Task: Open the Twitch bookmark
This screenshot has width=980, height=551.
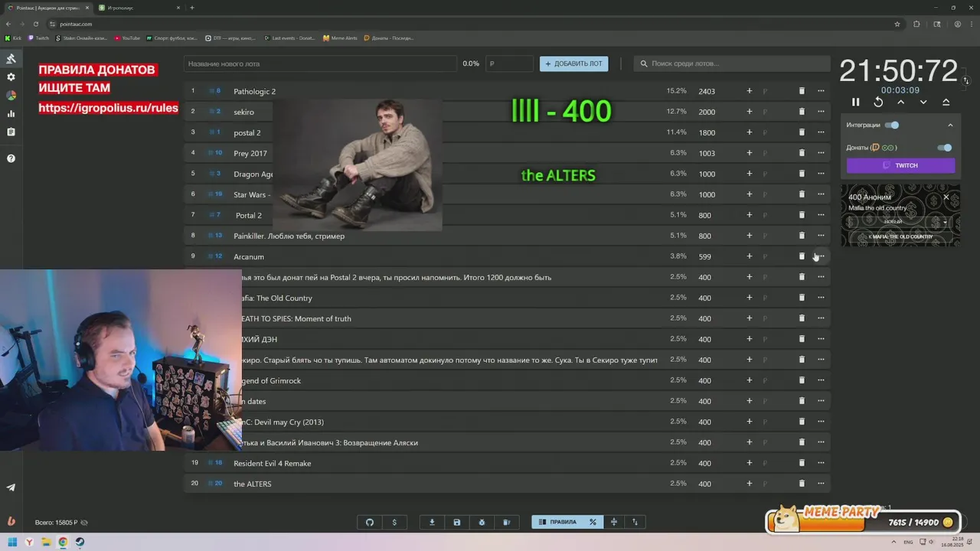Action: coord(38,37)
